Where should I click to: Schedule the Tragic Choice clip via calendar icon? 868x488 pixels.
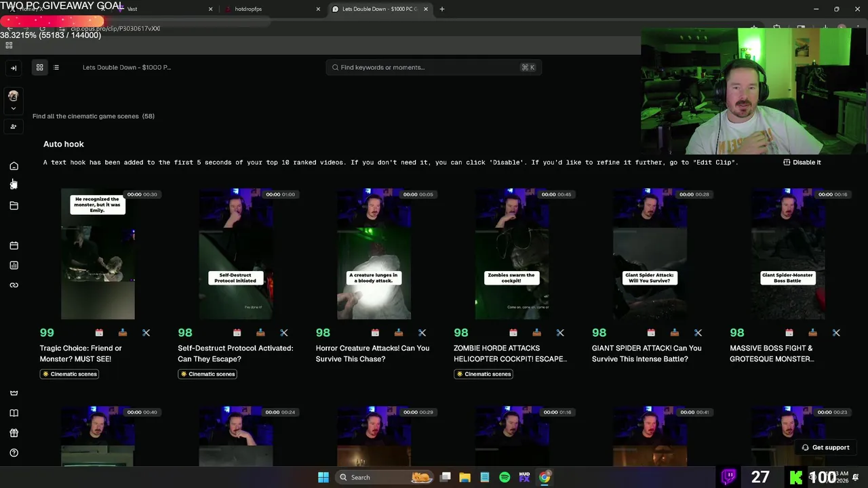point(99,333)
